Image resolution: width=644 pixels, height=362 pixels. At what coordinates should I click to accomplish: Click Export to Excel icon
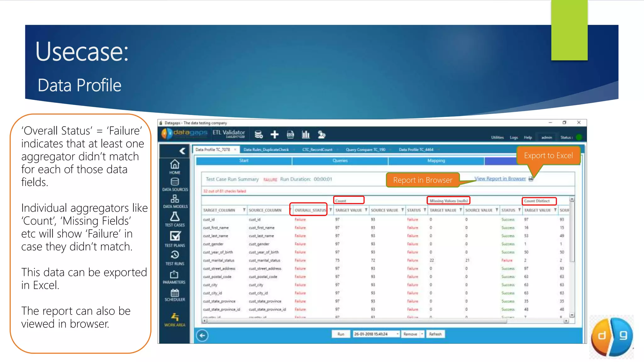531,179
